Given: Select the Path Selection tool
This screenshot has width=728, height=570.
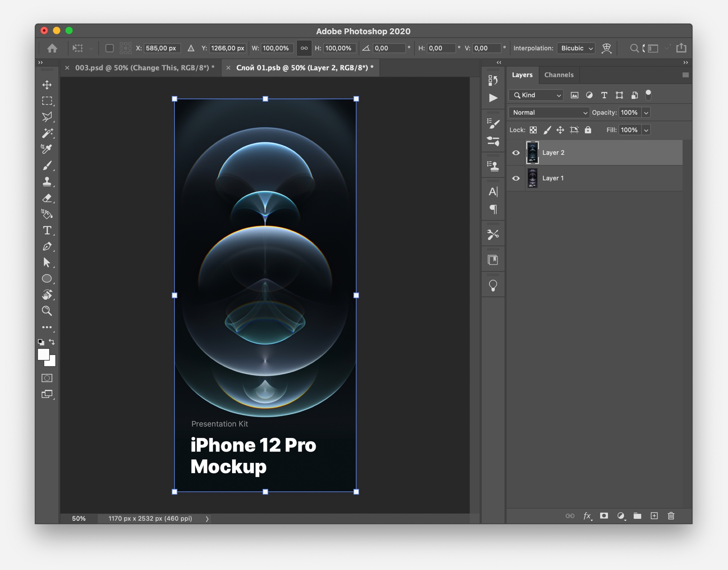Looking at the screenshot, I should tap(47, 262).
